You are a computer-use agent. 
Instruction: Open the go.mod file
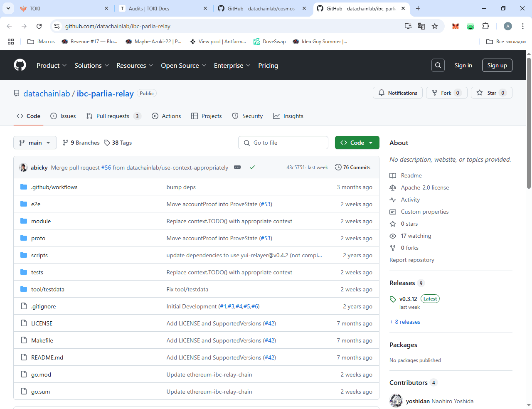(x=41, y=375)
